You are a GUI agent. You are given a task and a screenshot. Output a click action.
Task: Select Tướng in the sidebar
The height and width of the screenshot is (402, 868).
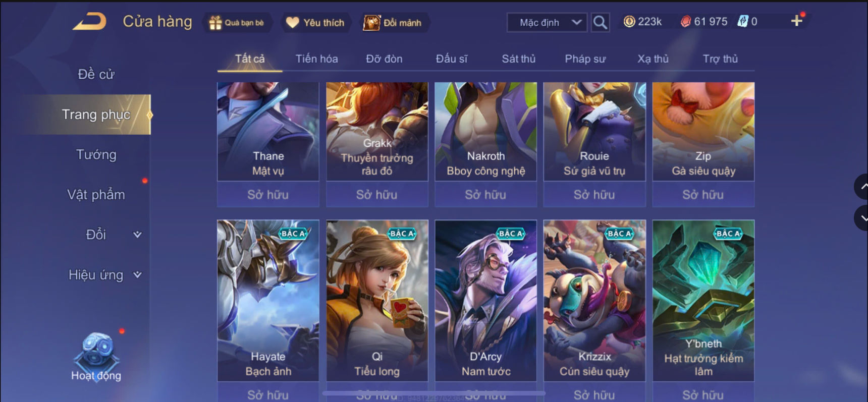tap(96, 154)
